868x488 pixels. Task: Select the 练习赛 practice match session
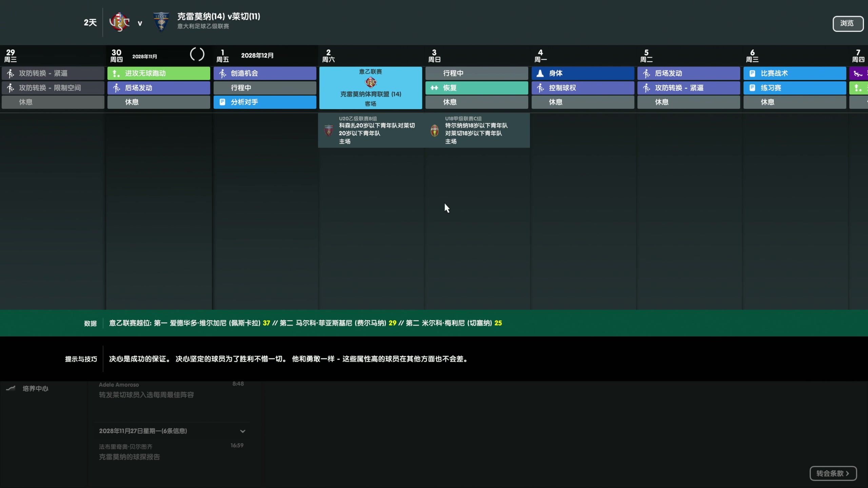tap(795, 88)
